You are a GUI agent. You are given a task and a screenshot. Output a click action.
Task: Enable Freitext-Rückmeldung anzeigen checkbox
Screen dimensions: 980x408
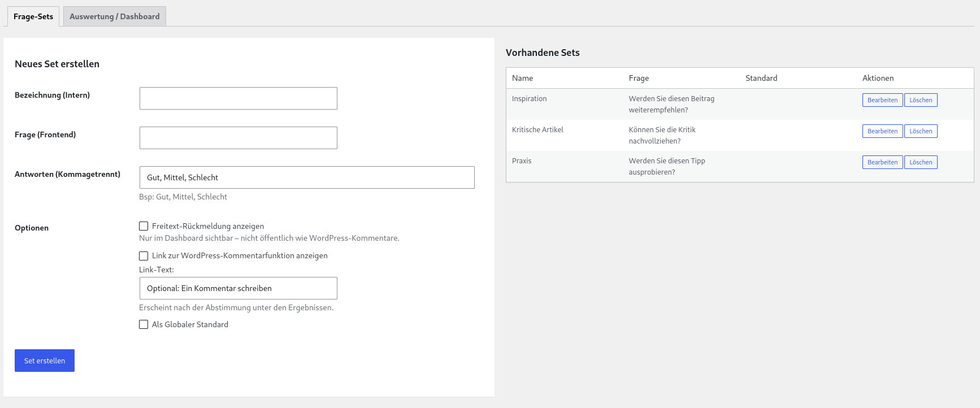(x=144, y=226)
